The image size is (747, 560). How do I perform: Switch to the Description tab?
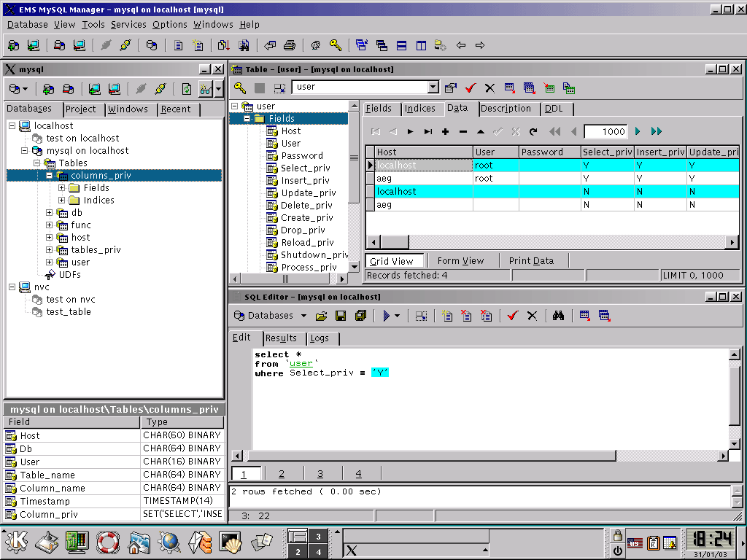pos(506,109)
